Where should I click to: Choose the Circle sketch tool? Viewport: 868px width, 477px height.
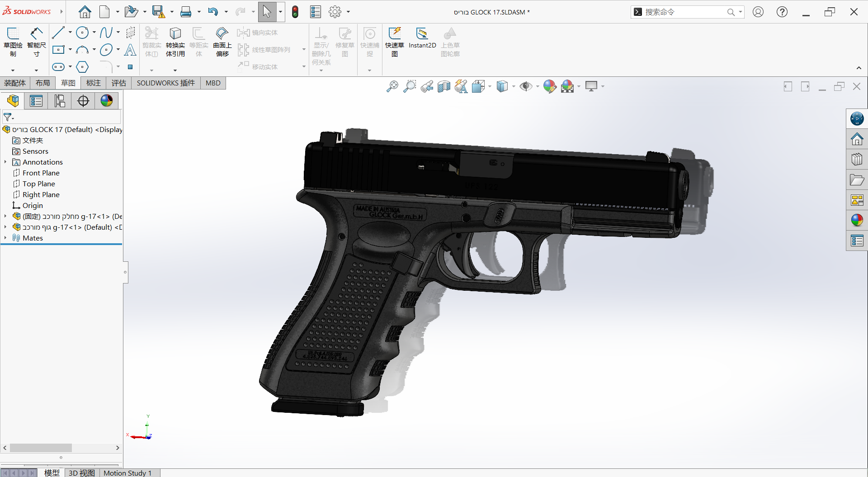pos(82,33)
